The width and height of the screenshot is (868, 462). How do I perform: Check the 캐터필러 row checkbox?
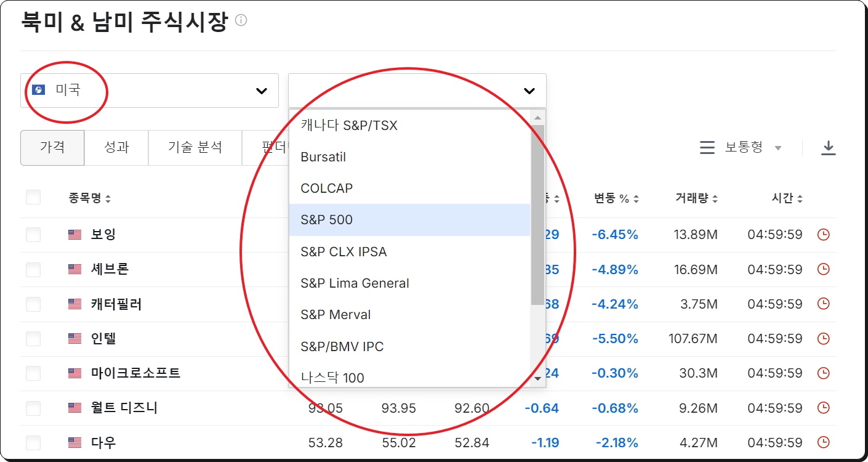point(33,304)
